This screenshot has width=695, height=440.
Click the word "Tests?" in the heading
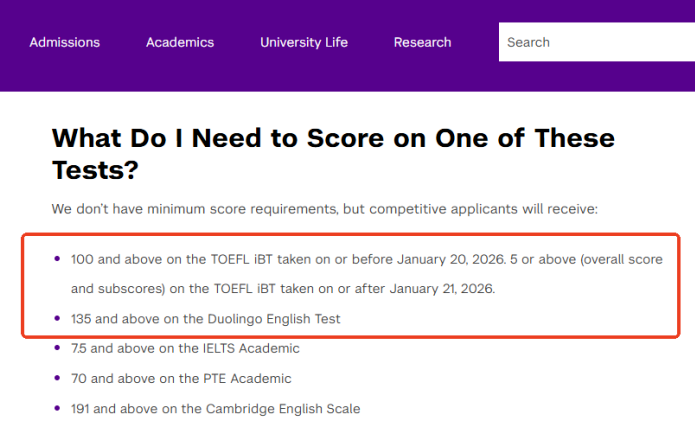pos(94,170)
